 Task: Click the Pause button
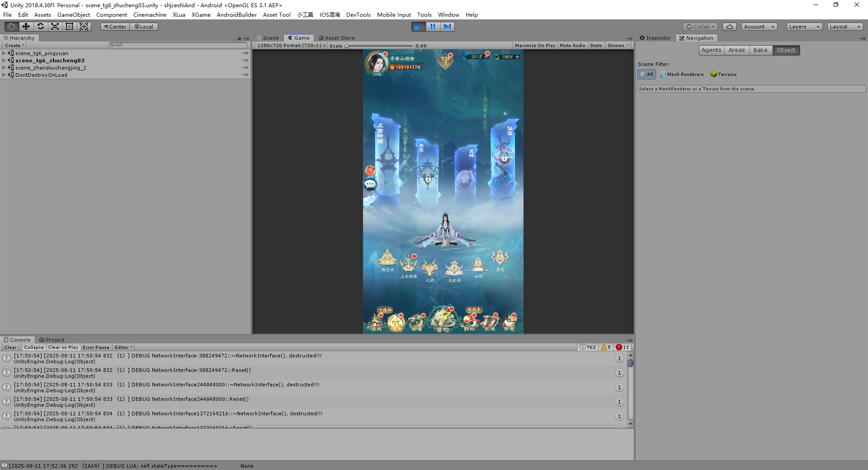click(433, 27)
